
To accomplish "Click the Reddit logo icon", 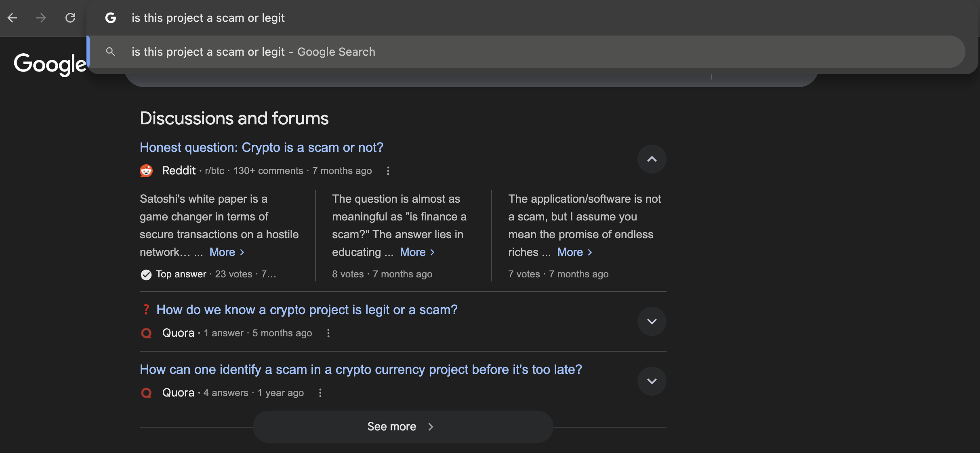I will click(146, 171).
